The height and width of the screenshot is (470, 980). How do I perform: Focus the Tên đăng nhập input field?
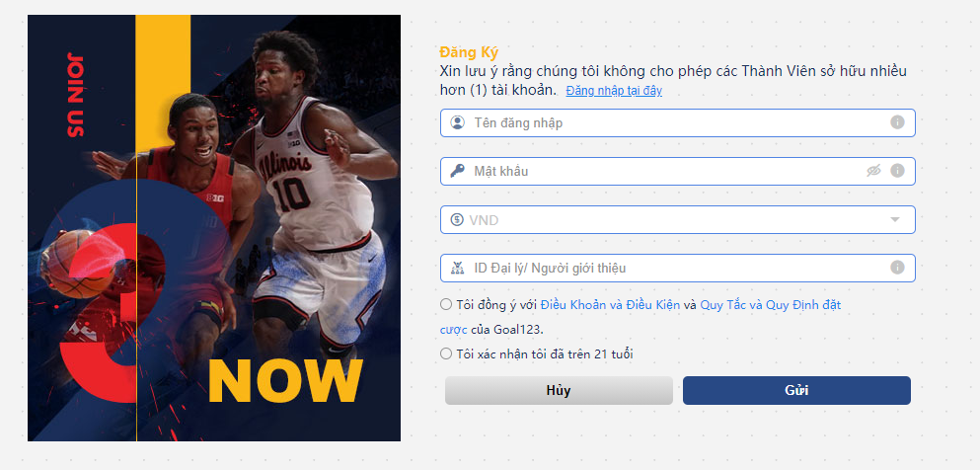[x=677, y=122]
